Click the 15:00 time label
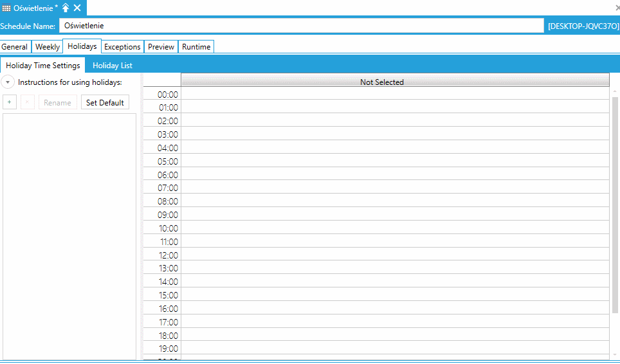This screenshot has width=620, height=364. tap(168, 295)
